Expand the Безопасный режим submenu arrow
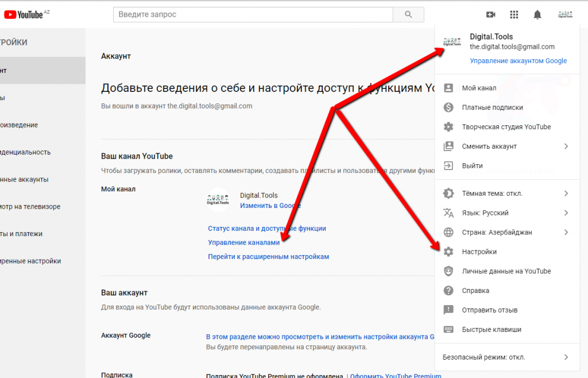The width and height of the screenshot is (588, 378). [x=566, y=357]
